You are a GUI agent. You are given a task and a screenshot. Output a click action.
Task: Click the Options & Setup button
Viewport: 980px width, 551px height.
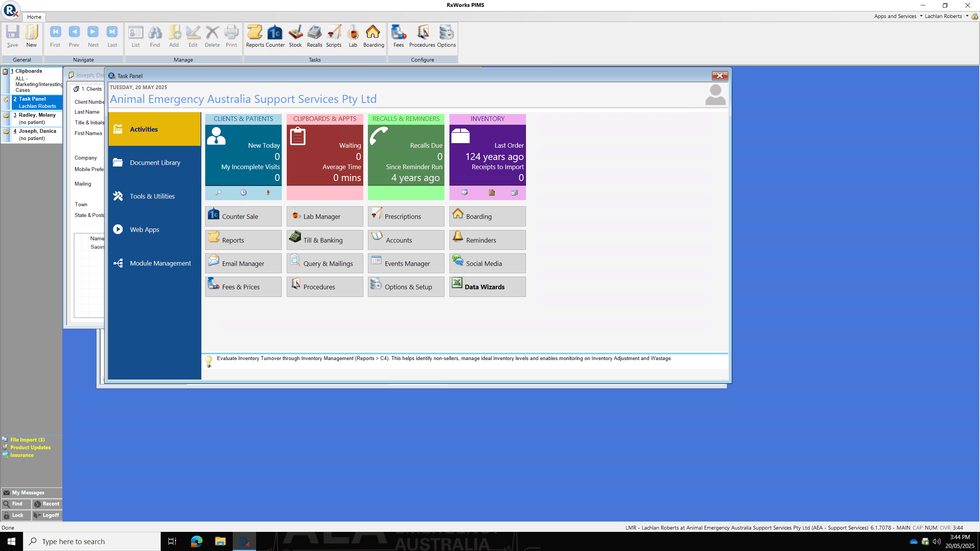tap(406, 287)
